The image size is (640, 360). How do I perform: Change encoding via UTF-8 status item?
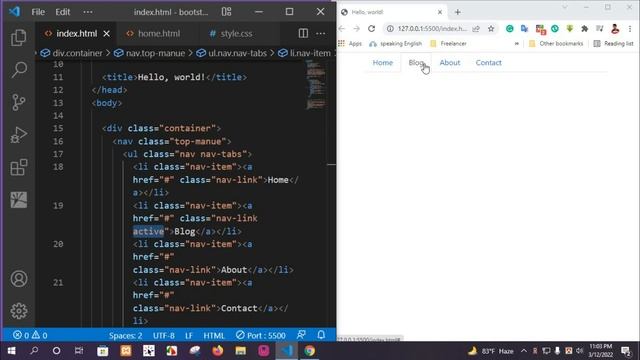click(x=164, y=336)
